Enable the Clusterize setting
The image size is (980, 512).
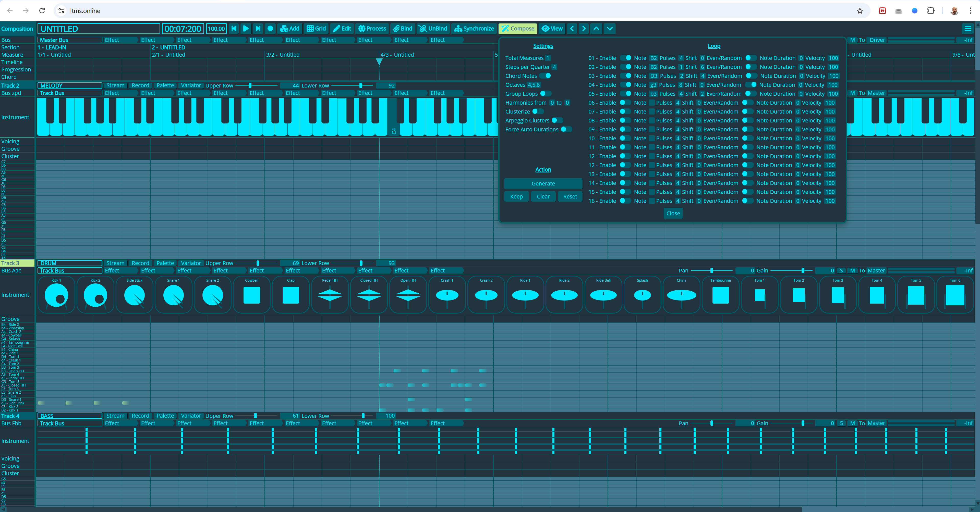pos(538,111)
